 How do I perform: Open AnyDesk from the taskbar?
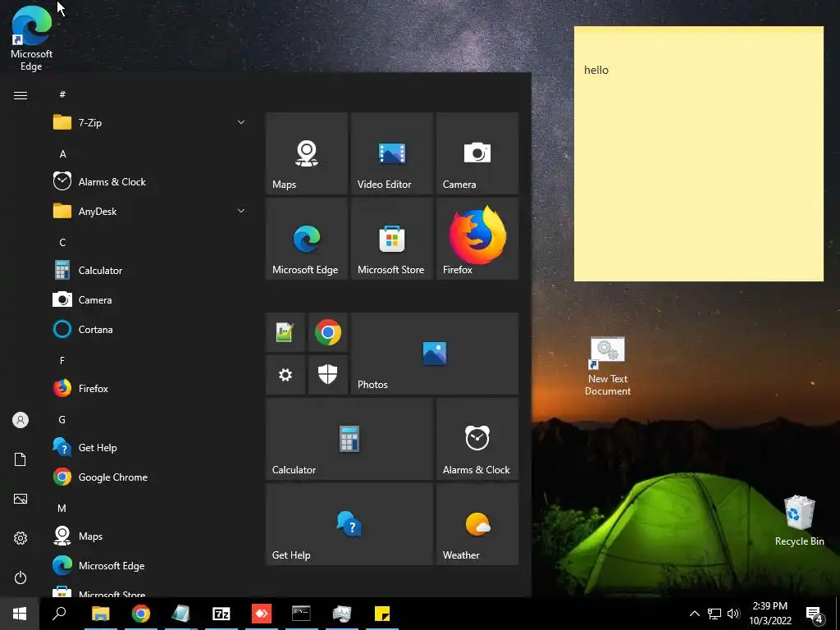(x=262, y=614)
